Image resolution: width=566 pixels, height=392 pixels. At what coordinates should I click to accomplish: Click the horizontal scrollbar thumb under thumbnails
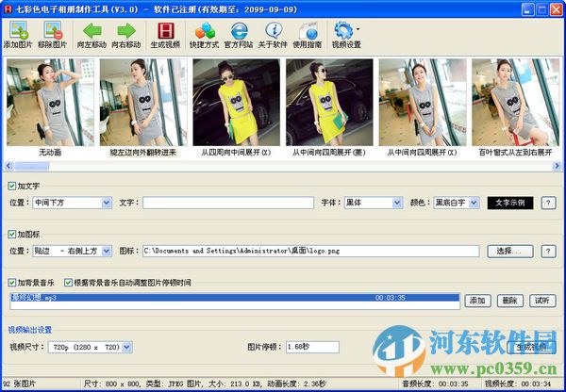coord(31,166)
